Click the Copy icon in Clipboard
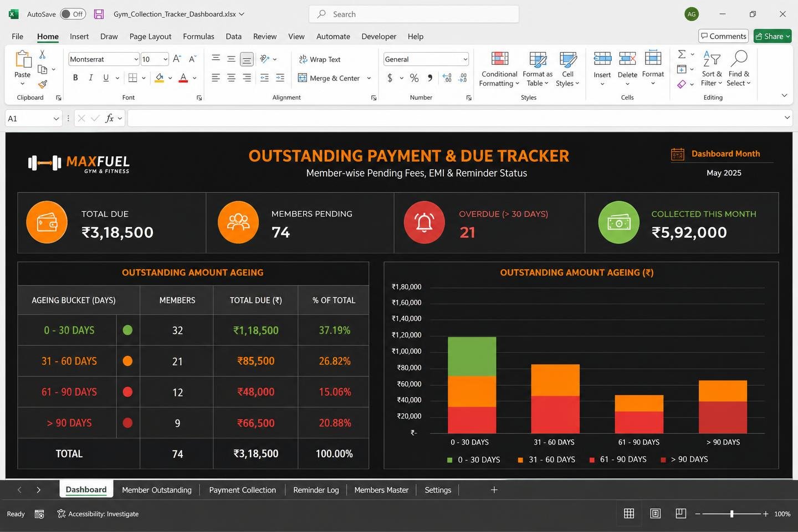Viewport: 798px width, 532px height. [42, 69]
